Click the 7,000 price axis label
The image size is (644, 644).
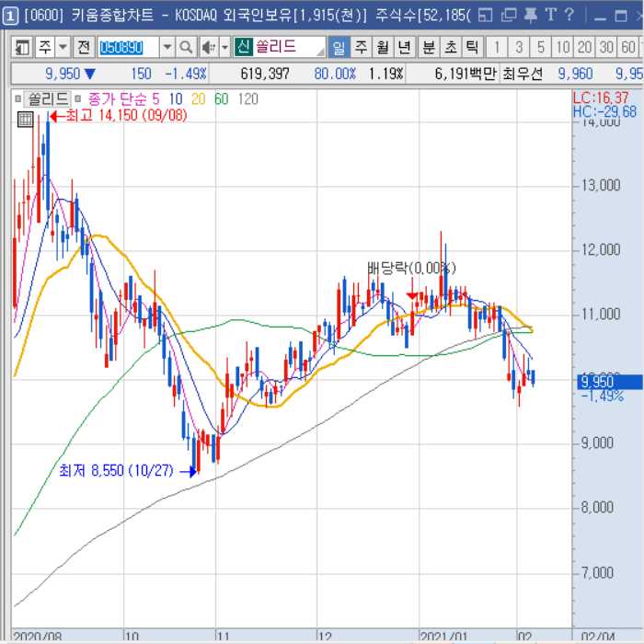(x=598, y=572)
